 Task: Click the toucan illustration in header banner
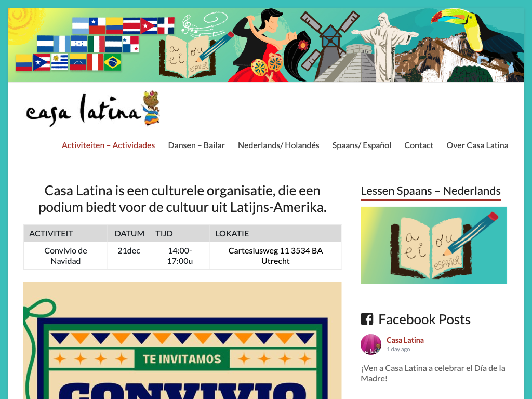tap(476, 37)
